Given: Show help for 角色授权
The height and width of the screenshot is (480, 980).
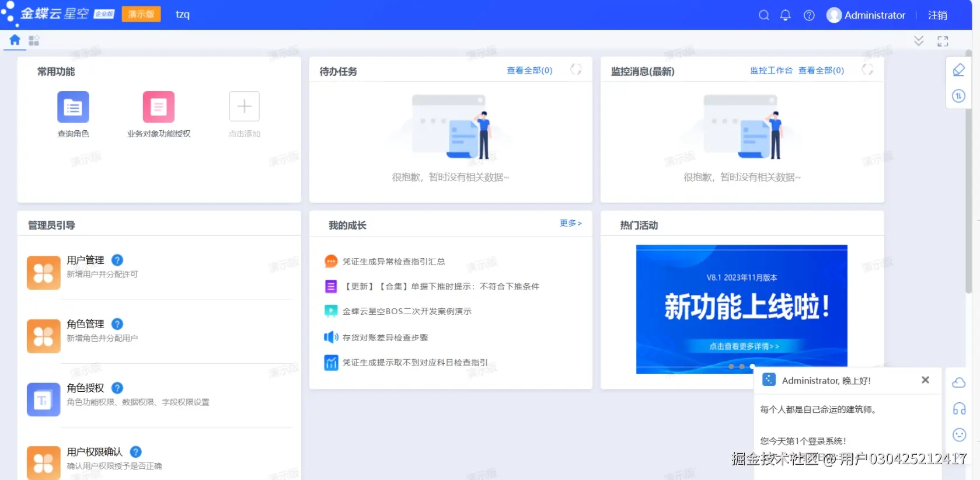Looking at the screenshot, I should [x=117, y=388].
